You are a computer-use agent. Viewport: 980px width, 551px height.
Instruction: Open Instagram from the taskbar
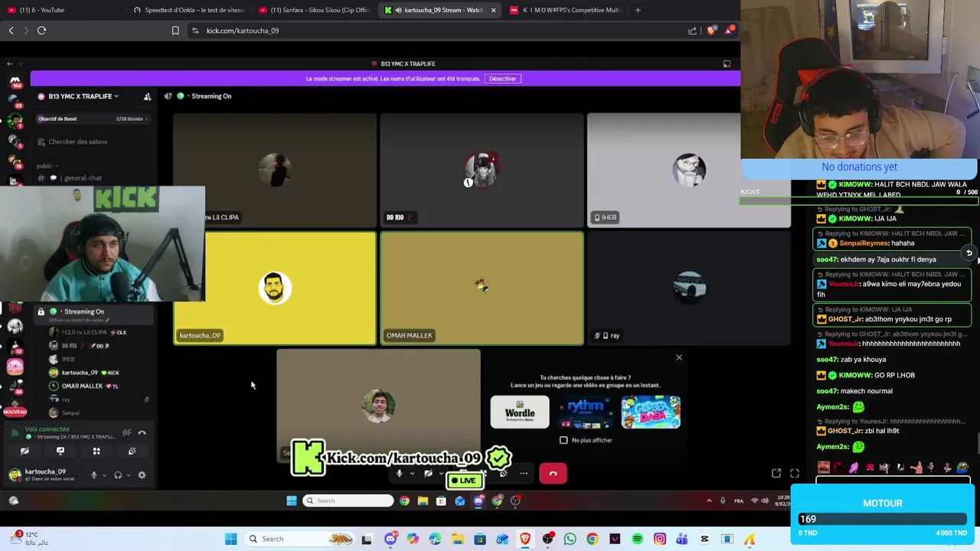(660, 539)
